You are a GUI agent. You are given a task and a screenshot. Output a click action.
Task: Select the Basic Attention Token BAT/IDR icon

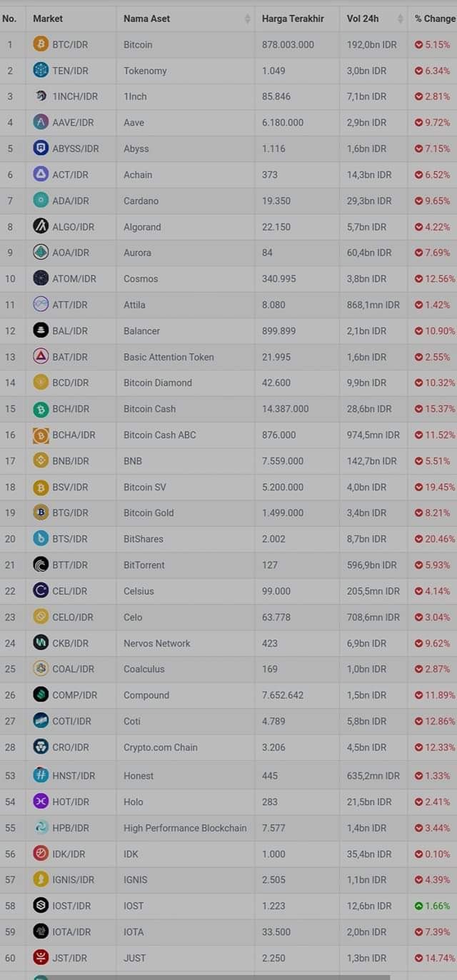pyautogui.click(x=41, y=356)
